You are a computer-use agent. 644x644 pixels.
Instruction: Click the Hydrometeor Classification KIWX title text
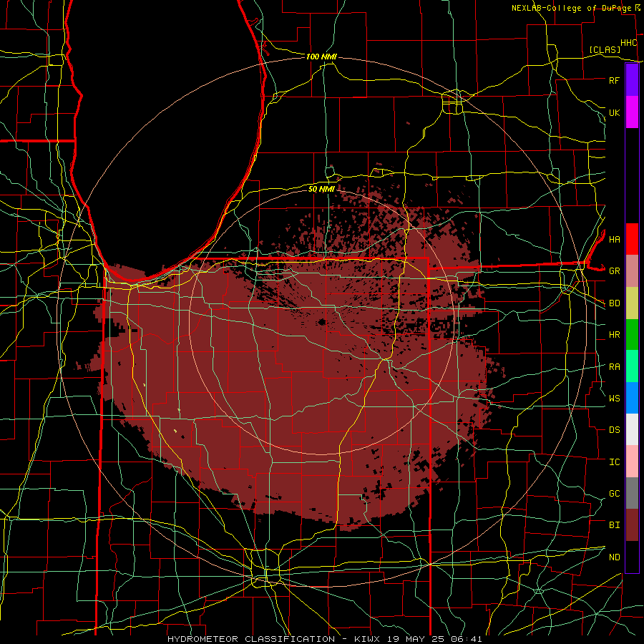324,639
